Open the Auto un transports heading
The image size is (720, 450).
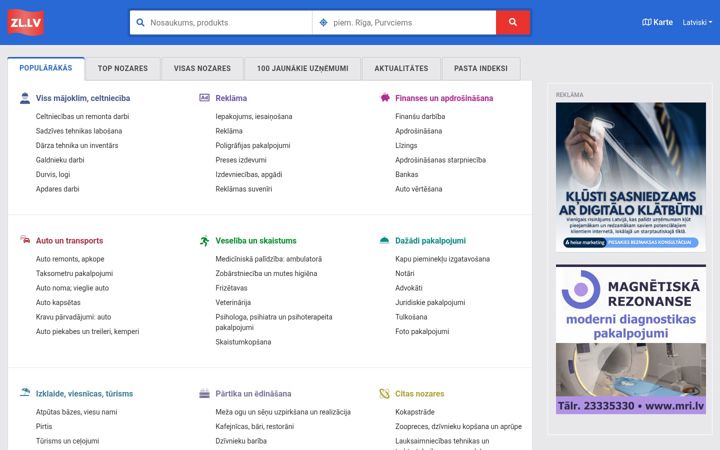coord(69,241)
